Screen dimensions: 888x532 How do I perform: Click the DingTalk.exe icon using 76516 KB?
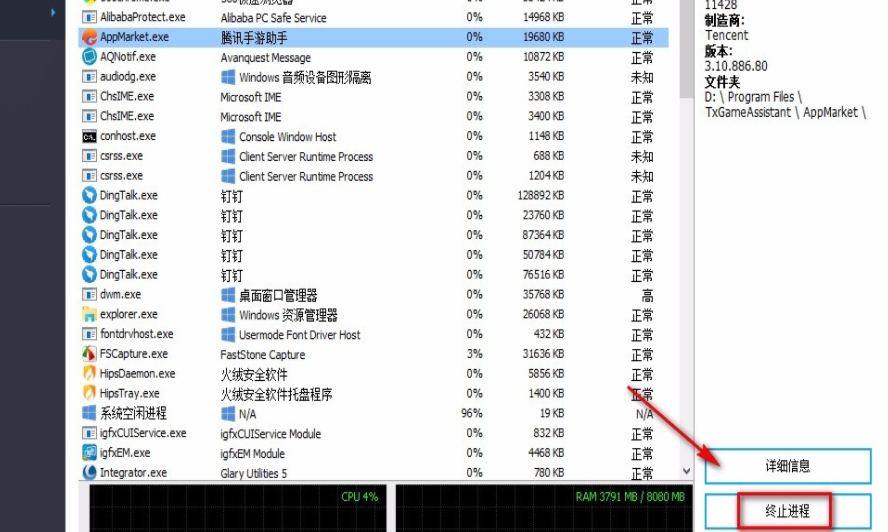[89, 275]
